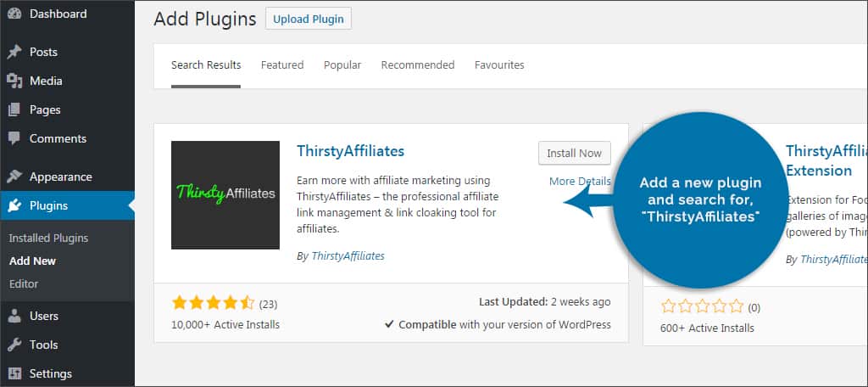This screenshot has height=387, width=868.
Task: Click the Media library icon
Action: click(x=14, y=81)
